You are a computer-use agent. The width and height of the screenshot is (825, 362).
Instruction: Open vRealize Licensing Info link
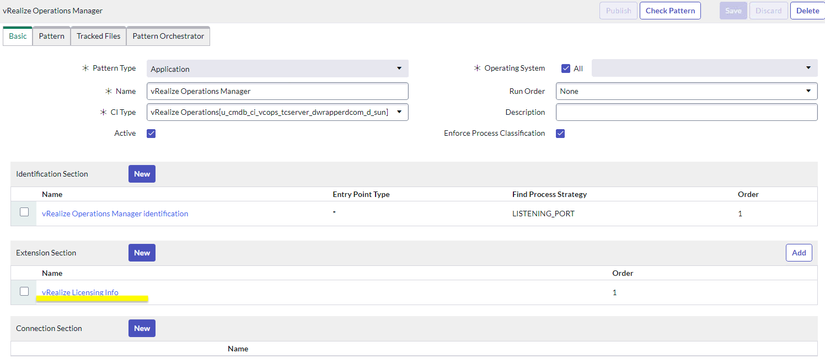pos(80,293)
